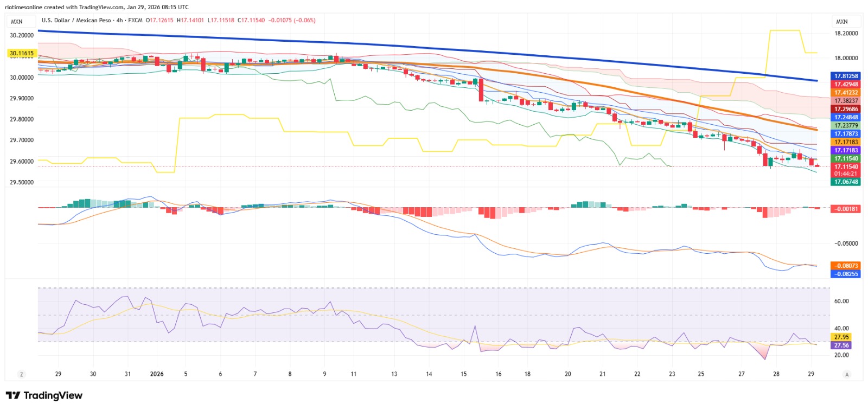Click the orange -0.08073 MACD signal label
This screenshot has height=410, width=868.
(846, 266)
